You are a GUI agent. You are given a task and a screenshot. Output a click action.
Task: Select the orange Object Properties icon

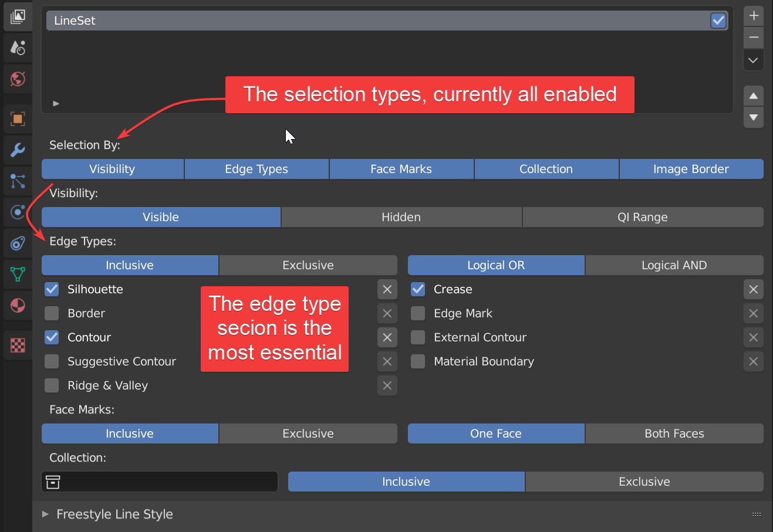tap(18, 119)
